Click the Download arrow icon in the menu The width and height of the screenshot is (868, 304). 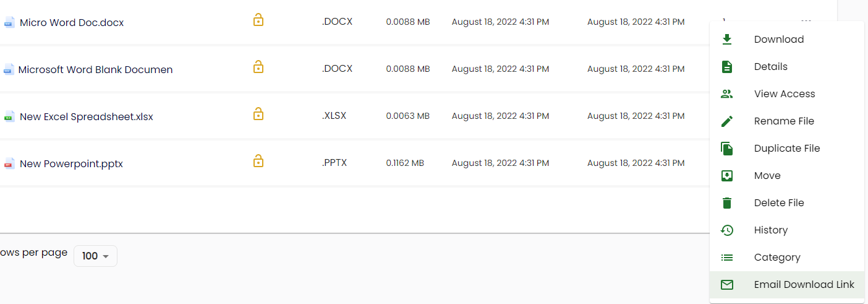tap(727, 39)
